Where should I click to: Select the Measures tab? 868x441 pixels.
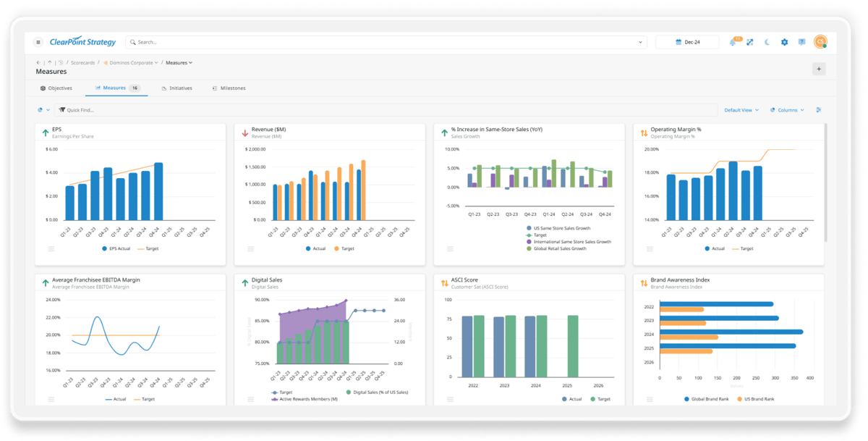116,88
